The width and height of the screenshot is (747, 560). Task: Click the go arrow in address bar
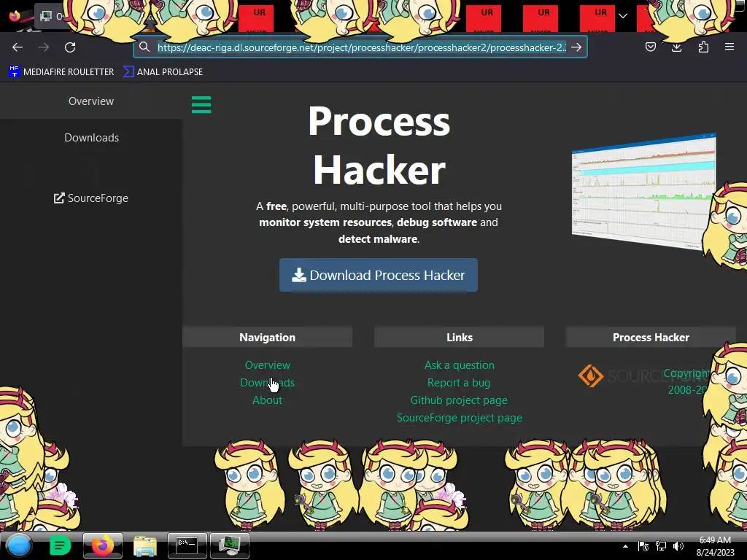[x=576, y=47]
